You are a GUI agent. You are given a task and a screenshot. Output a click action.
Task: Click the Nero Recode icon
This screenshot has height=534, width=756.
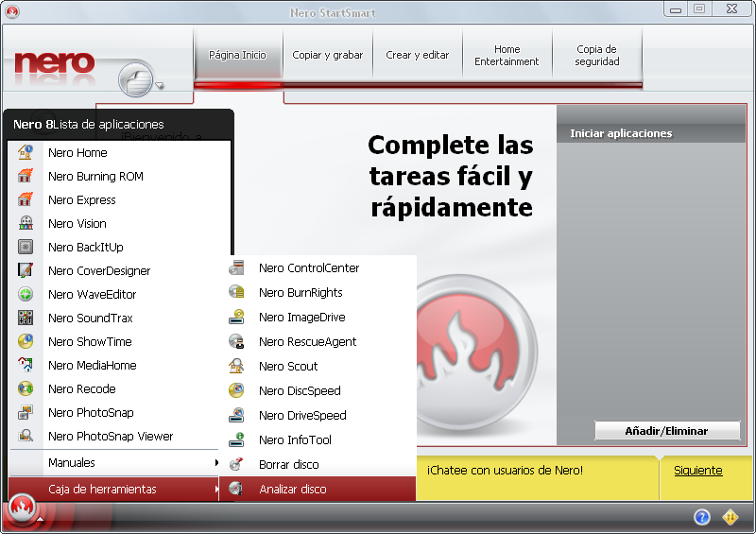click(x=26, y=388)
